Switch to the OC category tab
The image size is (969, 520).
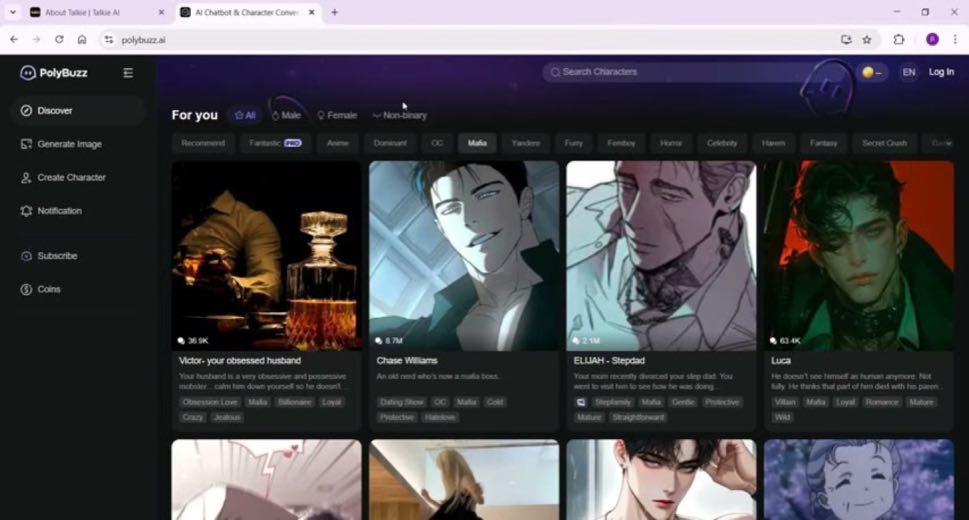click(x=437, y=143)
